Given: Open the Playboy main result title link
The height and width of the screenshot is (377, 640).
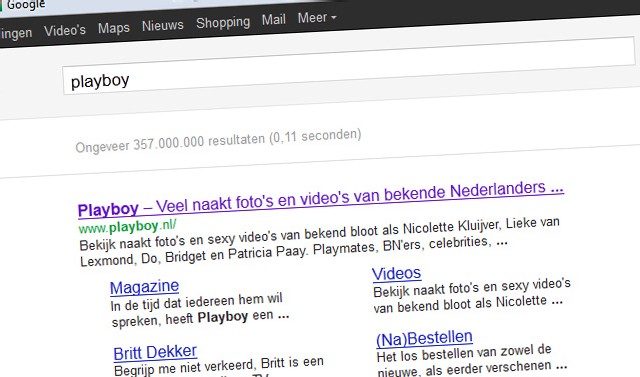Looking at the screenshot, I should (x=321, y=199).
